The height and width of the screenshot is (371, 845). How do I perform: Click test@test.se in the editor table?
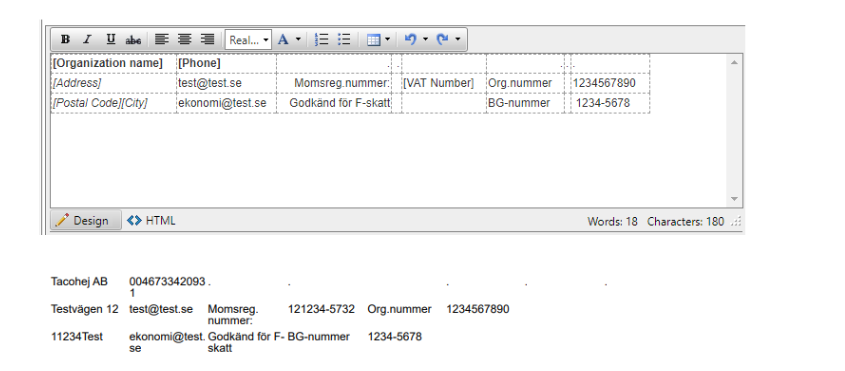210,83
